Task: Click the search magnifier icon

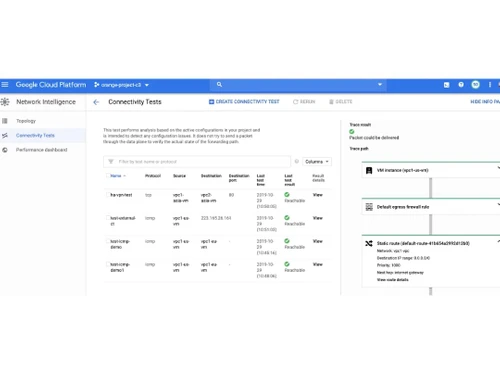Action: 219,85
